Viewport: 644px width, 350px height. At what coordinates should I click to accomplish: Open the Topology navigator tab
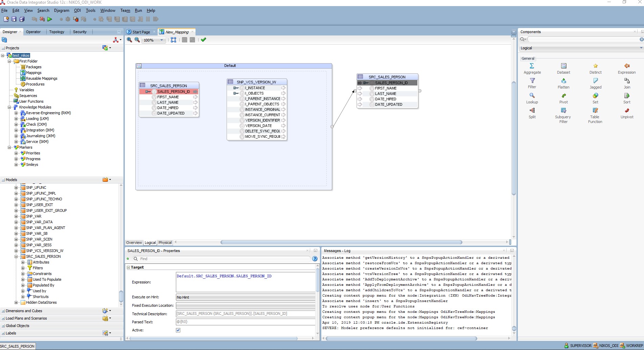(x=56, y=32)
